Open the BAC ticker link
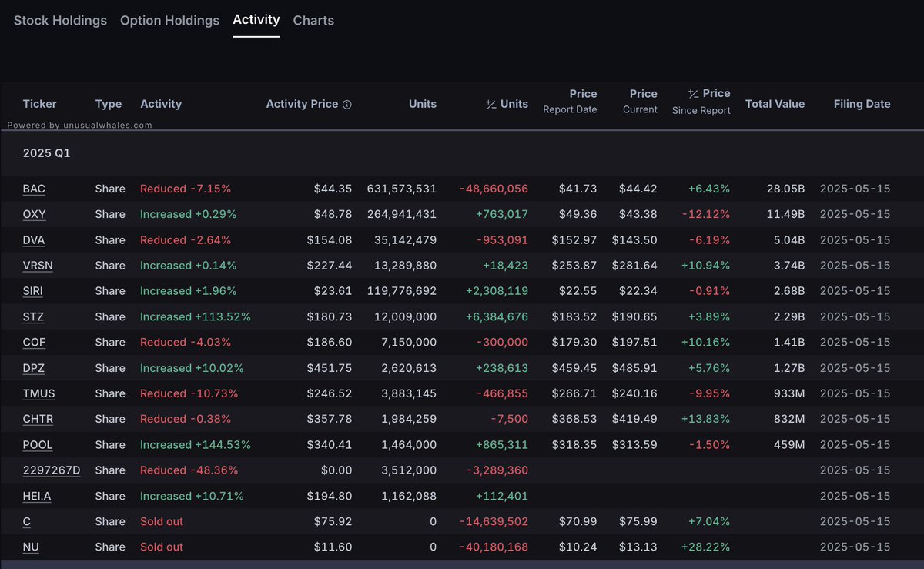Screen dimensions: 924x569 click(34, 189)
